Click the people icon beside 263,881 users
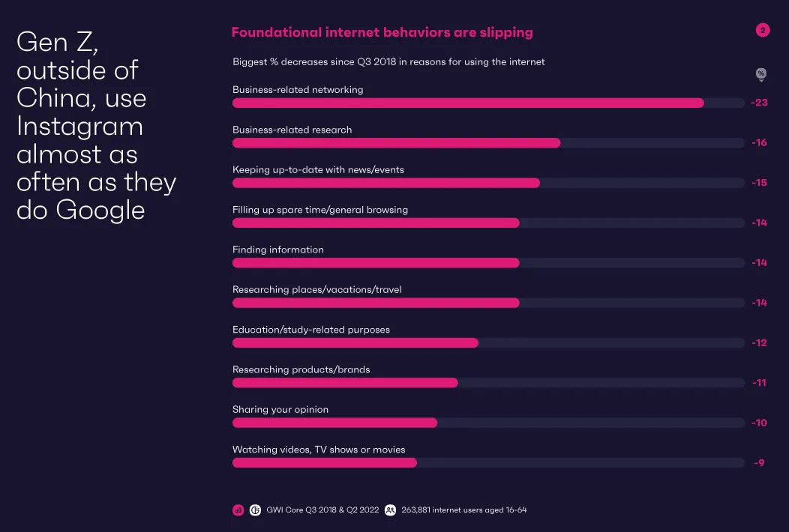The height and width of the screenshot is (532, 789). click(x=390, y=510)
